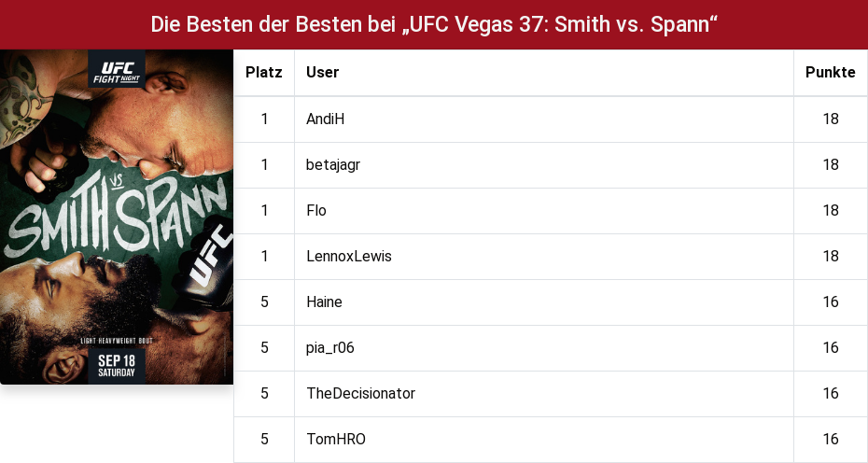
Task: Click the red UFC Vegas 37 title banner
Action: tap(434, 24)
